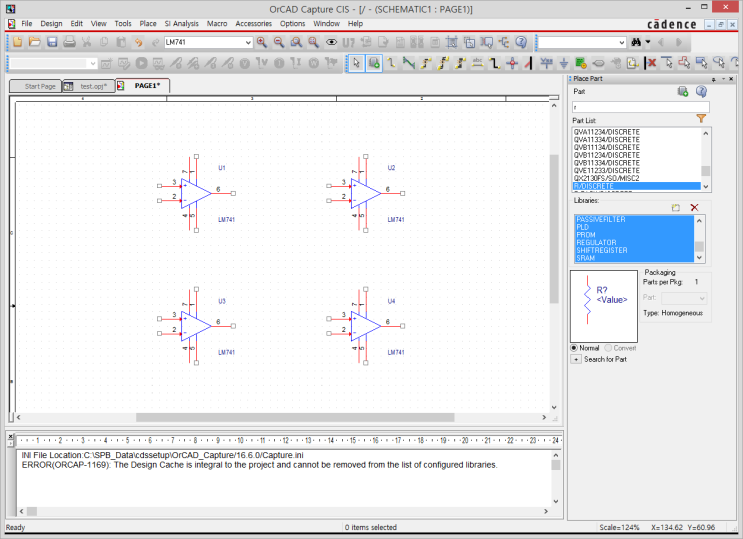Image resolution: width=743 pixels, height=539 pixels.
Task: Switch to the Start Page tab
Action: (x=36, y=86)
